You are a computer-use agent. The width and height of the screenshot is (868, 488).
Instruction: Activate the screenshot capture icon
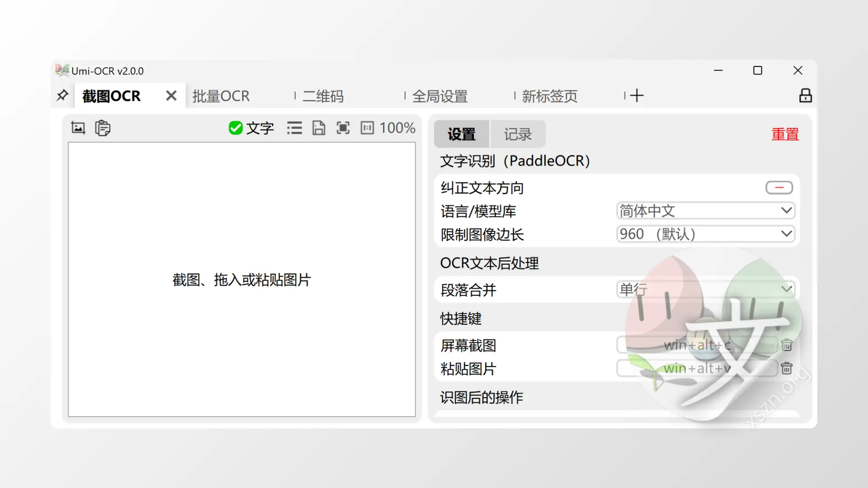click(x=343, y=128)
